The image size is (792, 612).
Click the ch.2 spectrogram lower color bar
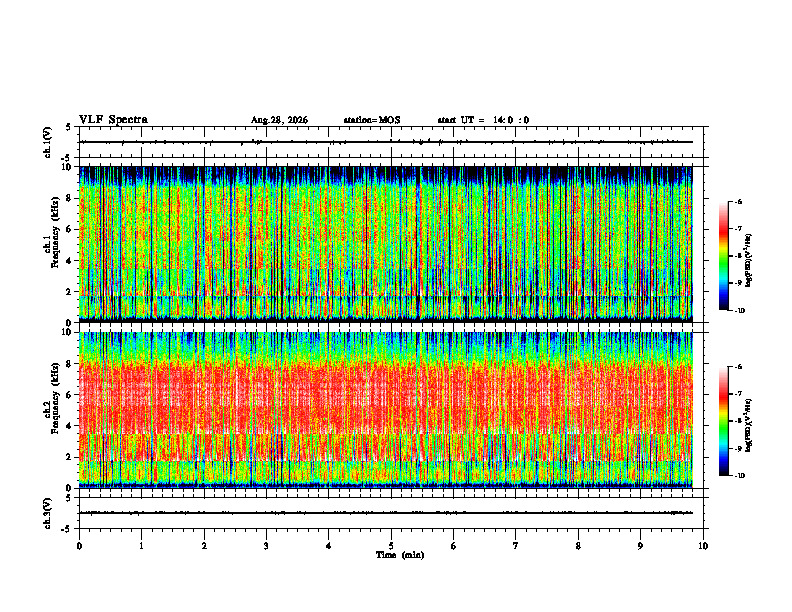(x=724, y=421)
